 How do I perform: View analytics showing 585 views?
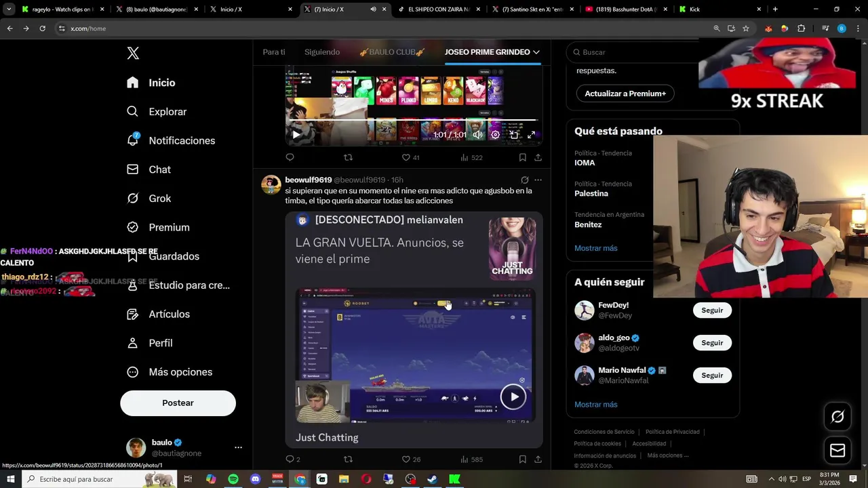tap(471, 459)
